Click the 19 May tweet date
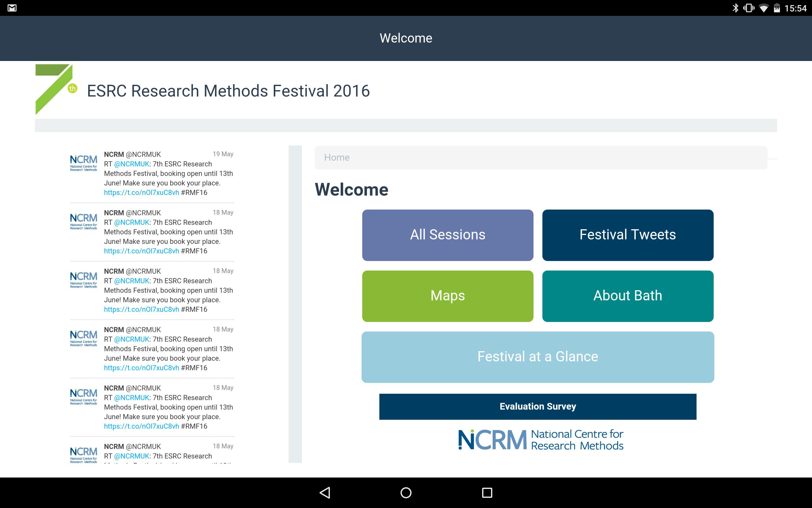 tap(223, 154)
